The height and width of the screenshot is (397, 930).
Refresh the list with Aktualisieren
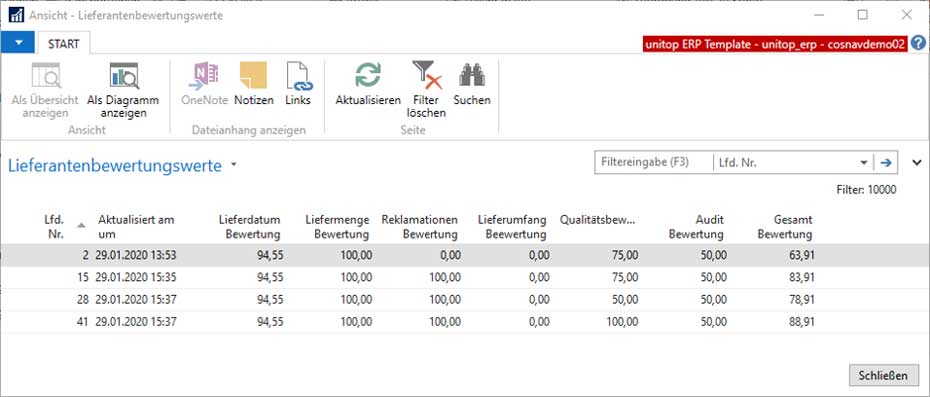click(x=368, y=85)
